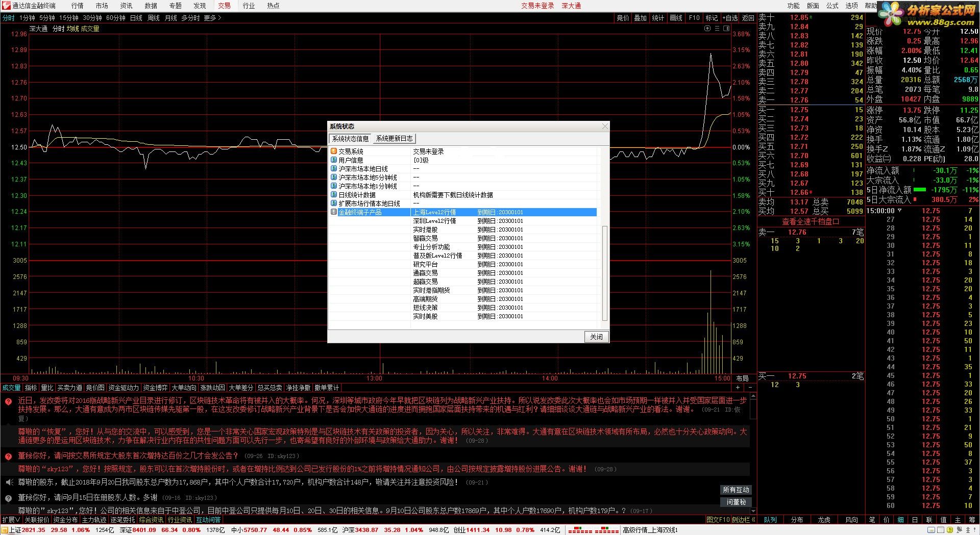This screenshot has width=980, height=535.
Task: Click the 10:30 time axis marker
Action: coord(196,378)
